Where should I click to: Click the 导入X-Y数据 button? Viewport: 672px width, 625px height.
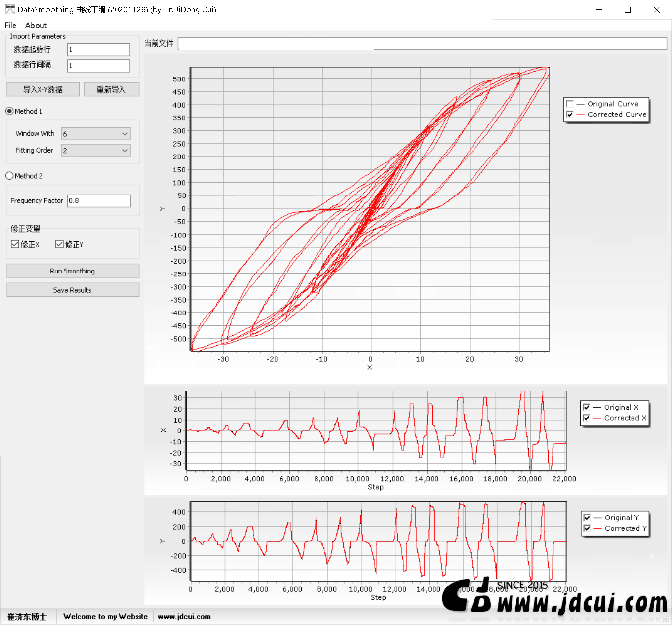coord(43,89)
